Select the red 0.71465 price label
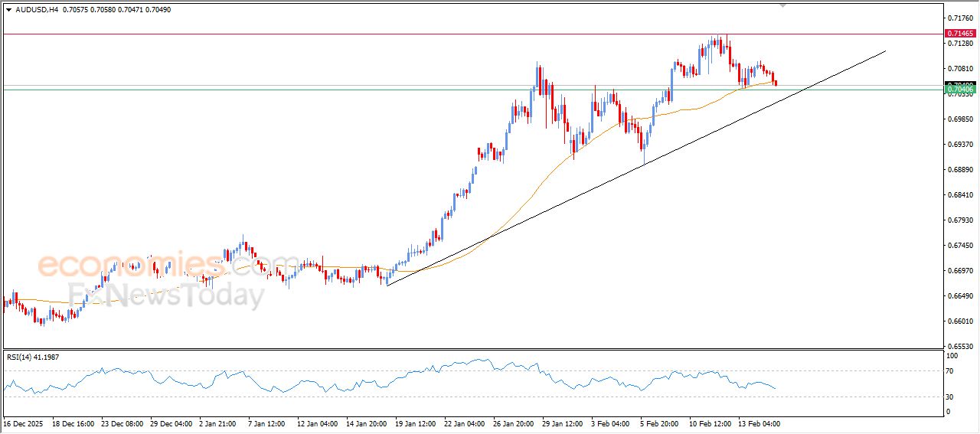Viewport: 980px width, 434px height. (960, 34)
